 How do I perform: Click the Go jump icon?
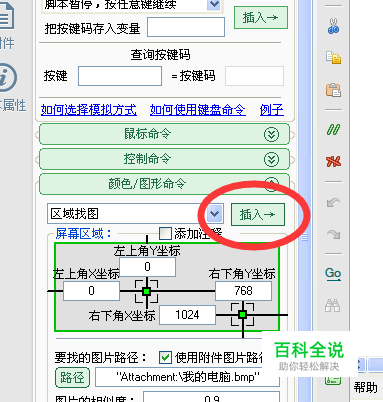point(333,274)
